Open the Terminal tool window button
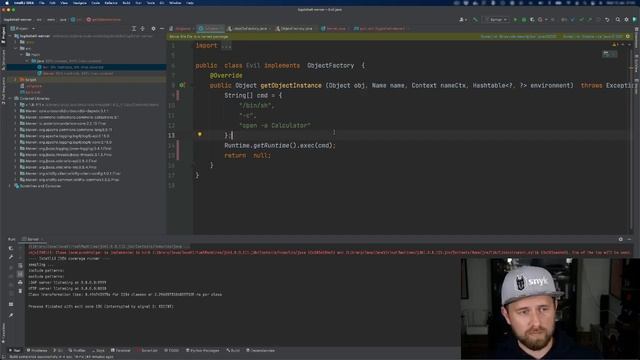640x360 pixels. click(x=122, y=351)
